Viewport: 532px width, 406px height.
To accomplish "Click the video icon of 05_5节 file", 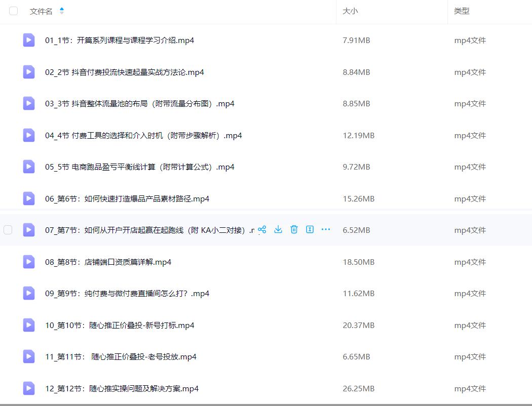I will (29, 167).
